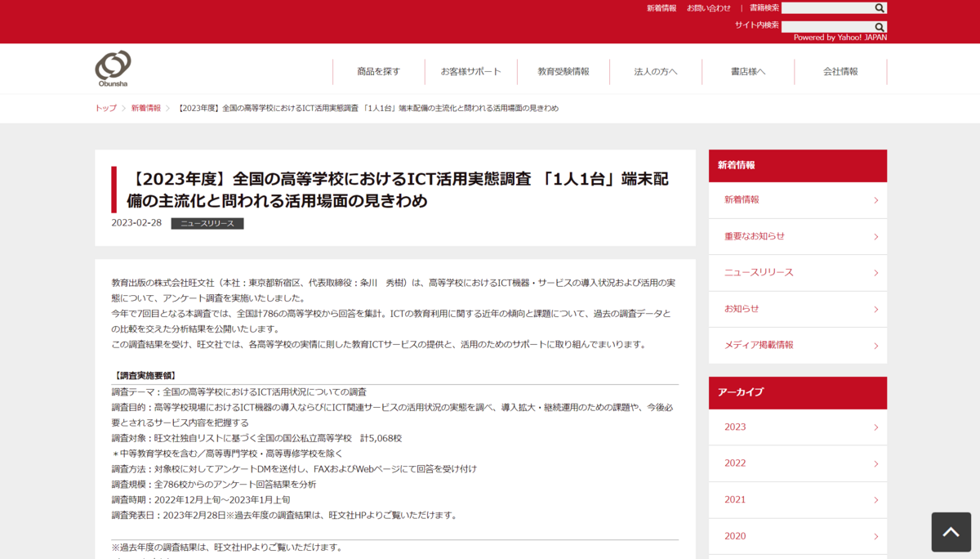Viewport: 980px width, 559px height.
Task: Click the article title in breadcrumb
Action: (x=367, y=108)
